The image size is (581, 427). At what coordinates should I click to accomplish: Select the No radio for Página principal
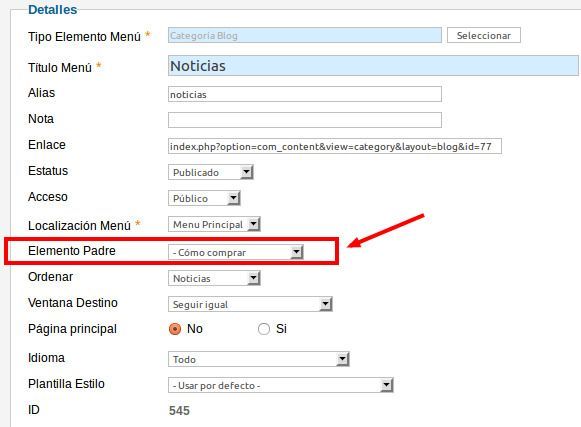175,329
